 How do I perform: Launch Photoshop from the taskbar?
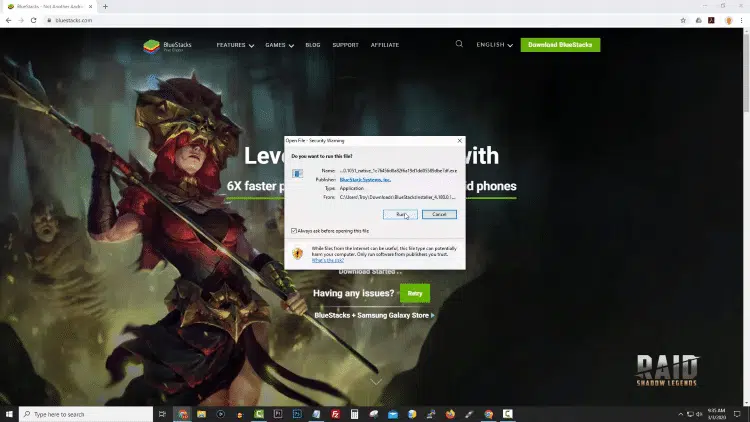coord(297,414)
